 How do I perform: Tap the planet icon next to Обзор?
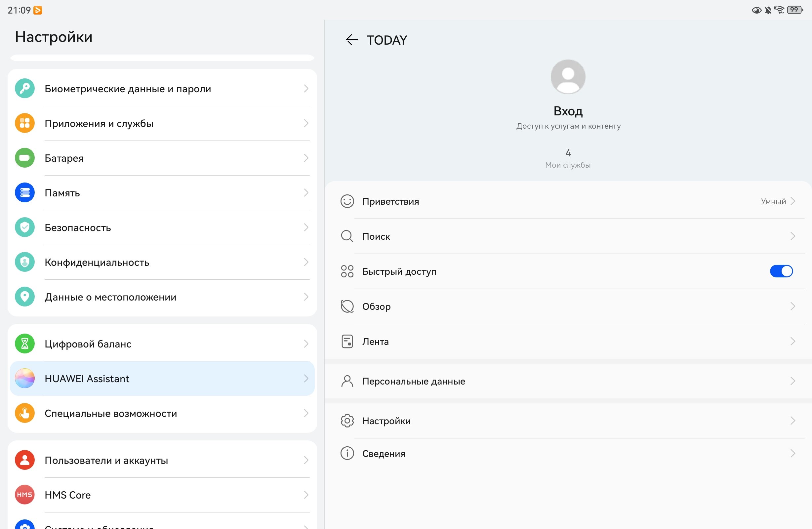pyautogui.click(x=347, y=306)
